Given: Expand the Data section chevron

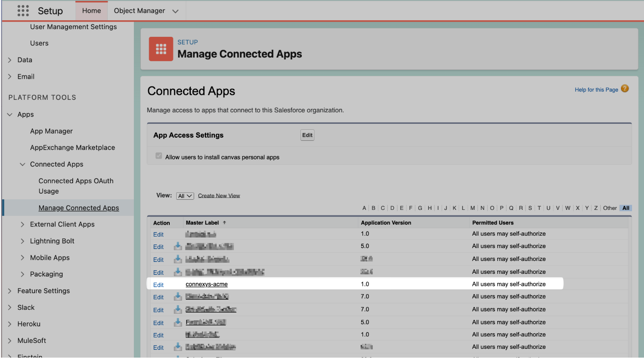Looking at the screenshot, I should tap(10, 60).
